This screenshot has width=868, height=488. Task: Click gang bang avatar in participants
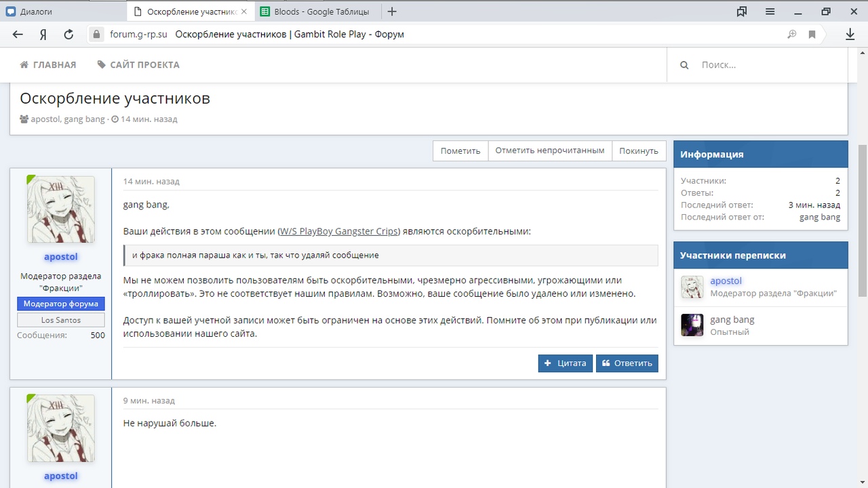[692, 325]
